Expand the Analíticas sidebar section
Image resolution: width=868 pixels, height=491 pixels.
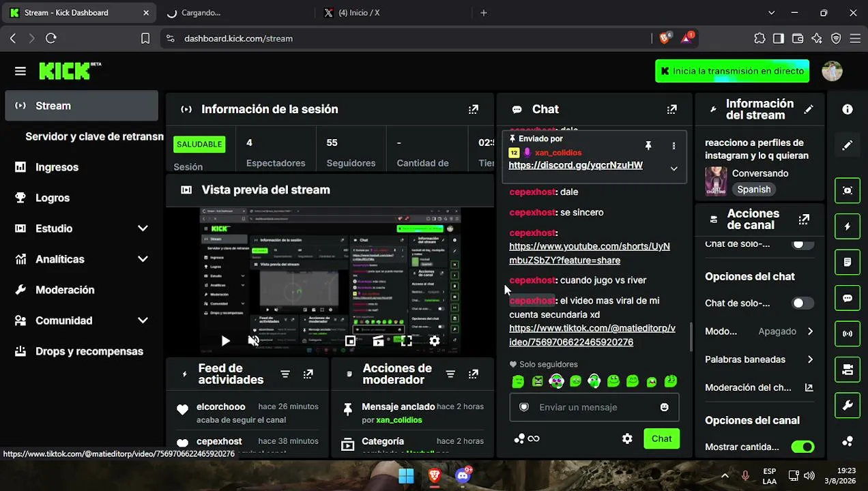click(x=143, y=259)
